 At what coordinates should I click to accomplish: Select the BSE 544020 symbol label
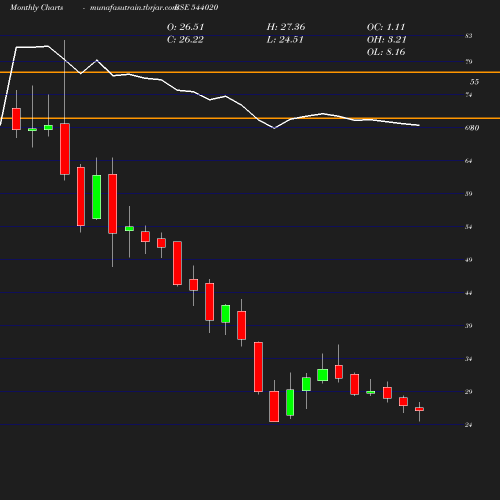[x=197, y=7]
